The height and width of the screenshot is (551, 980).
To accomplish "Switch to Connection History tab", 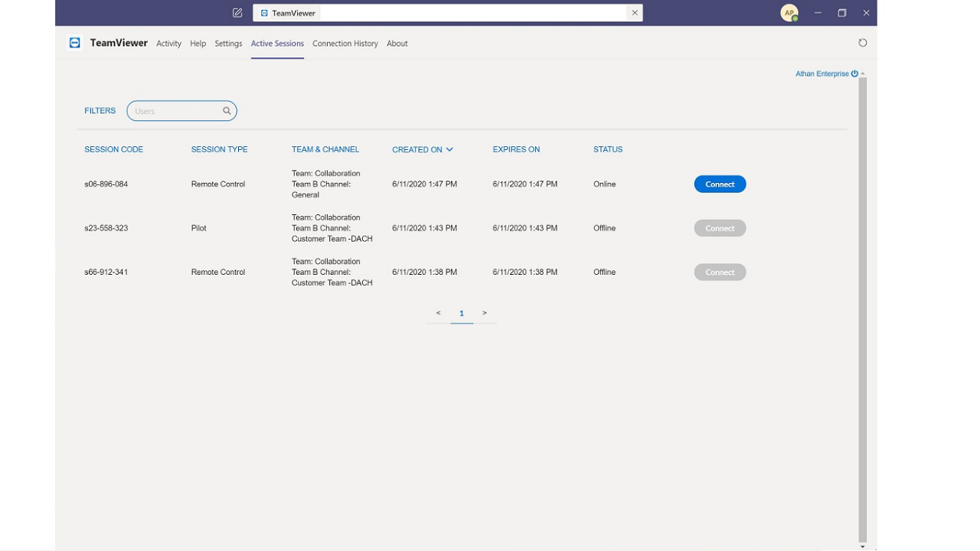I will pos(345,44).
